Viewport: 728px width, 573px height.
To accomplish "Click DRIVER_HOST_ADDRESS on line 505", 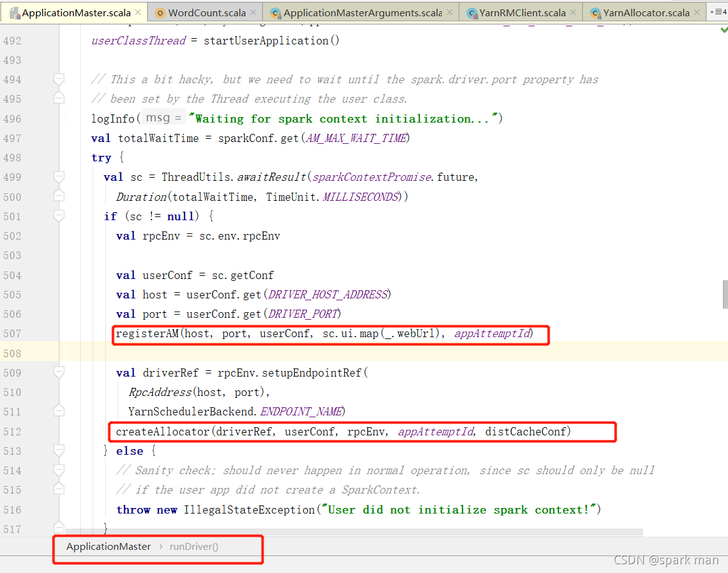I will [x=328, y=295].
